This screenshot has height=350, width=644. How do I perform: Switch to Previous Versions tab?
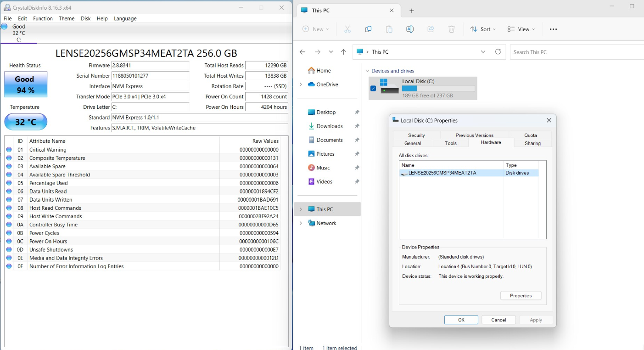click(475, 135)
